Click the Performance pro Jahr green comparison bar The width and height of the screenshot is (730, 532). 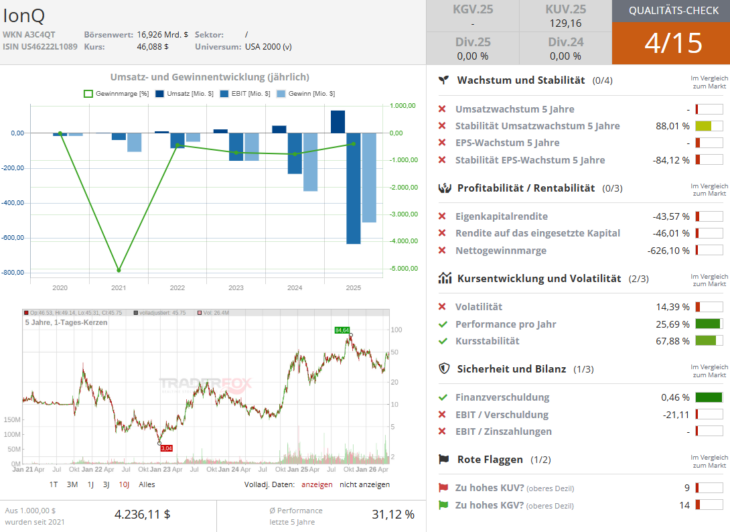click(x=709, y=324)
